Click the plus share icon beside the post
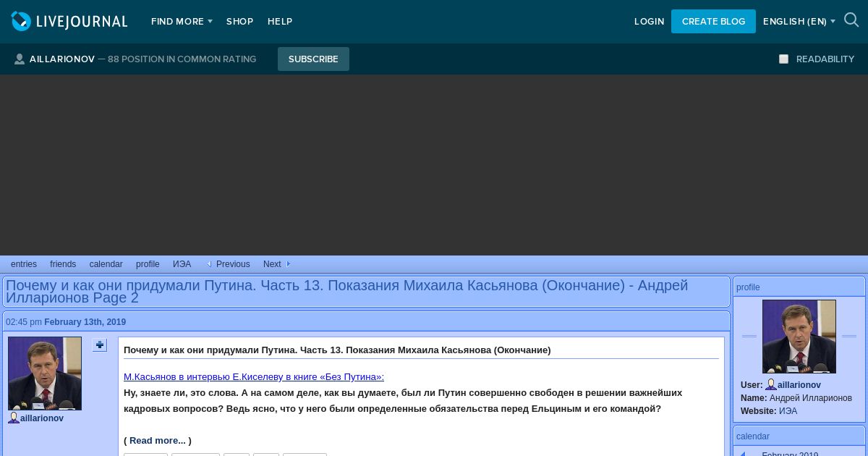Image resolution: width=868 pixels, height=456 pixels. tap(100, 345)
